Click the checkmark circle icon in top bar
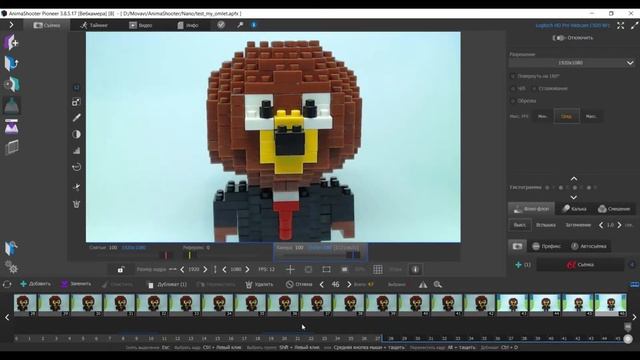Screen dimensions: 640x360 click(221, 25)
